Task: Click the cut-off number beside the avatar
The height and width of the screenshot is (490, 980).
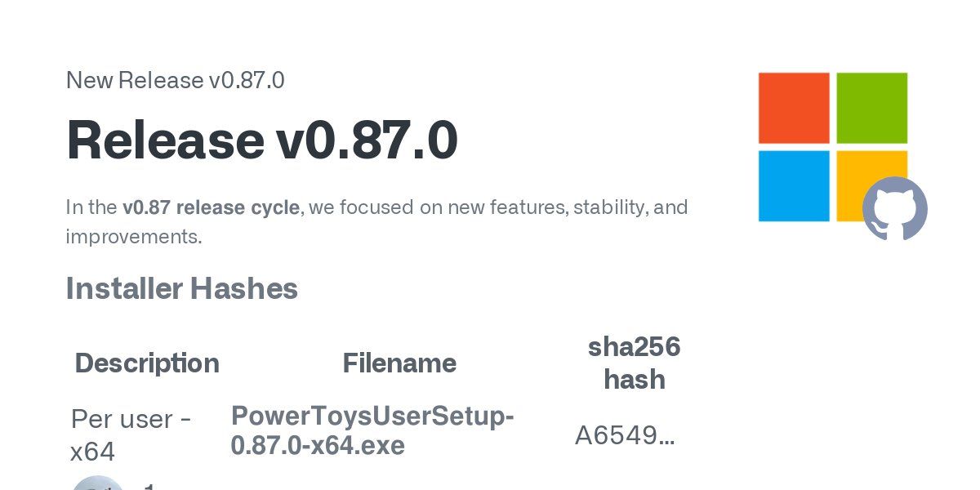Action: [149, 486]
